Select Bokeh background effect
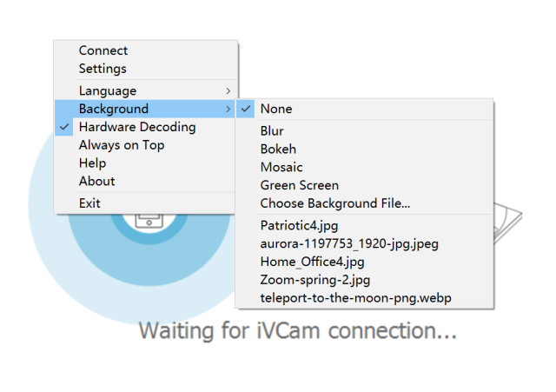This screenshot has width=556, height=392. pos(365,149)
